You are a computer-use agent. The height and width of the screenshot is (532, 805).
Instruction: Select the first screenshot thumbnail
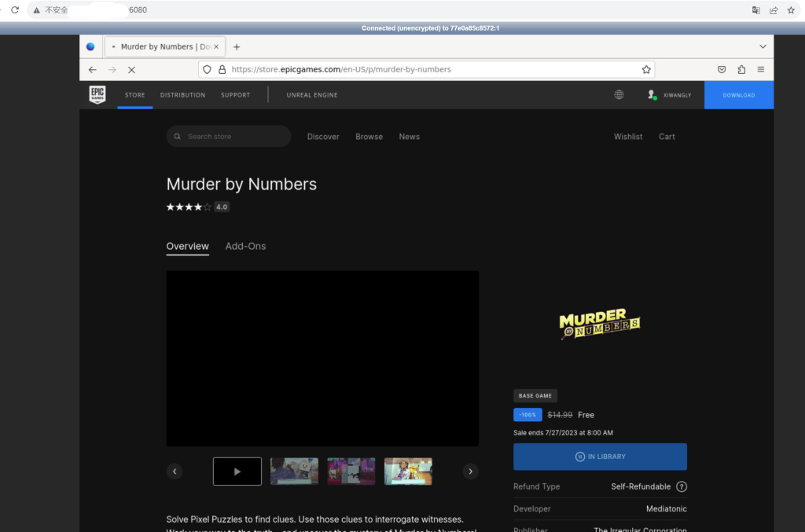click(x=294, y=471)
